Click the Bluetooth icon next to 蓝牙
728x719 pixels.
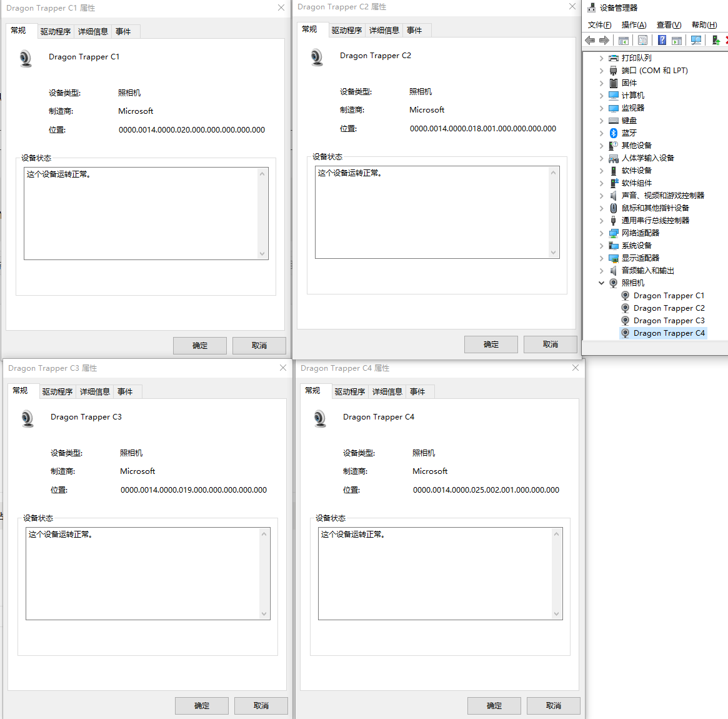[x=613, y=133]
